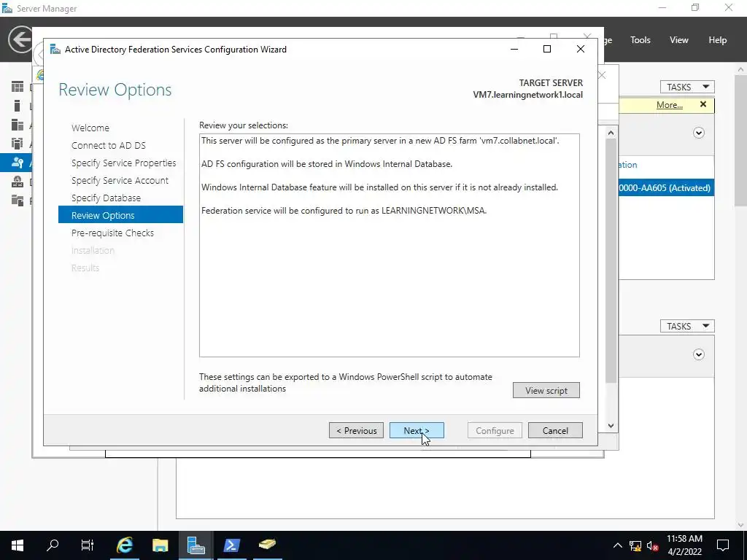Viewport: 747px width, 560px height.
Task: Open File Explorer from the taskbar
Action: (160, 545)
